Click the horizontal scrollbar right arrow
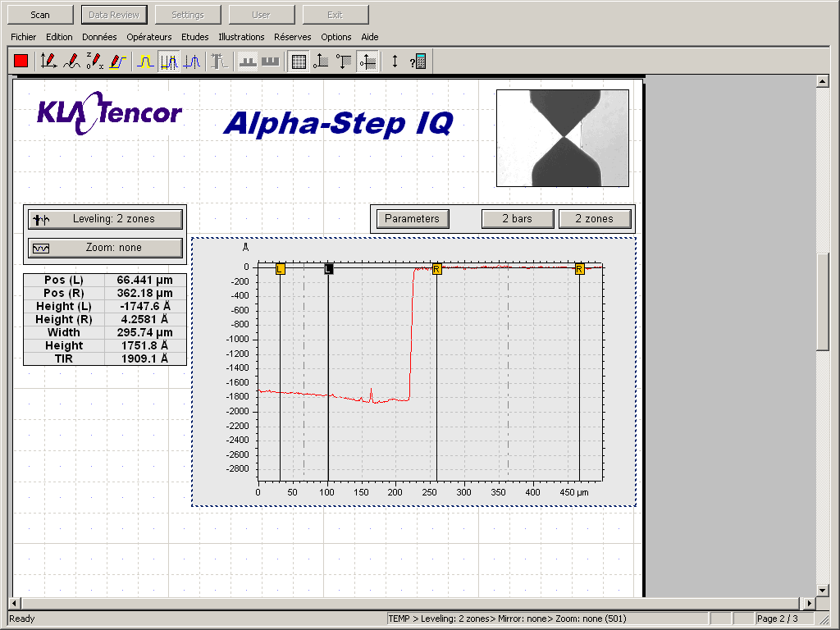Screen dimensions: 840x630 809,603
